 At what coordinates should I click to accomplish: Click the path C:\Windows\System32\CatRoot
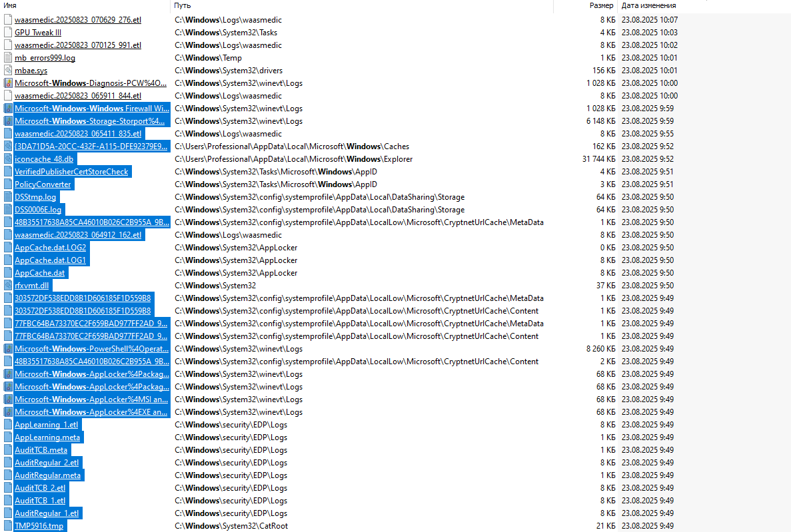pyautogui.click(x=231, y=526)
